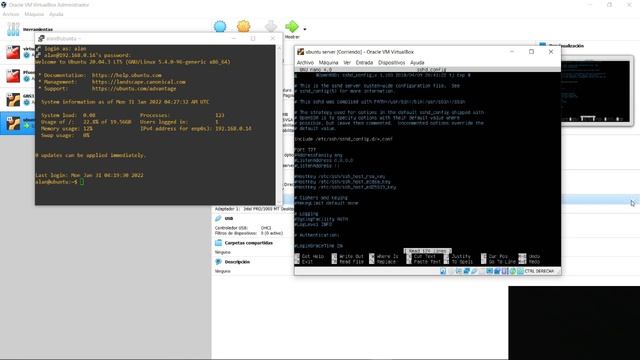
Task: Click 'Write Out' nano shortcut in VM
Action: point(351,256)
